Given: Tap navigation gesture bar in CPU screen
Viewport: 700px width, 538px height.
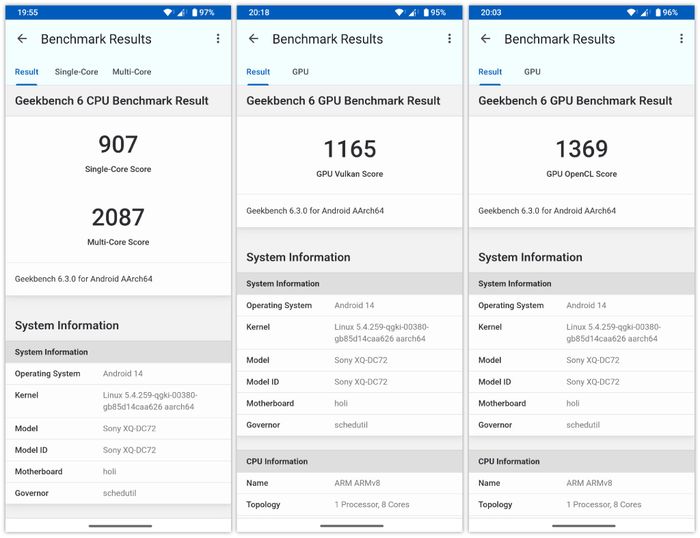Looking at the screenshot, I should point(120,526).
